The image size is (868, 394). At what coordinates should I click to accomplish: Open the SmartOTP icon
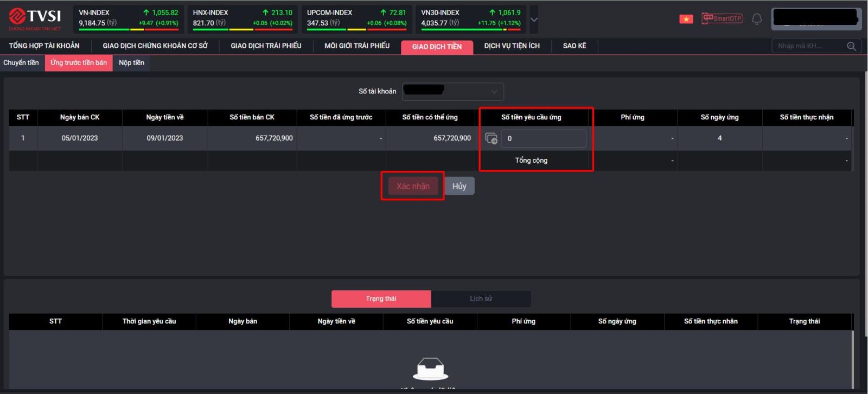[x=722, y=18]
